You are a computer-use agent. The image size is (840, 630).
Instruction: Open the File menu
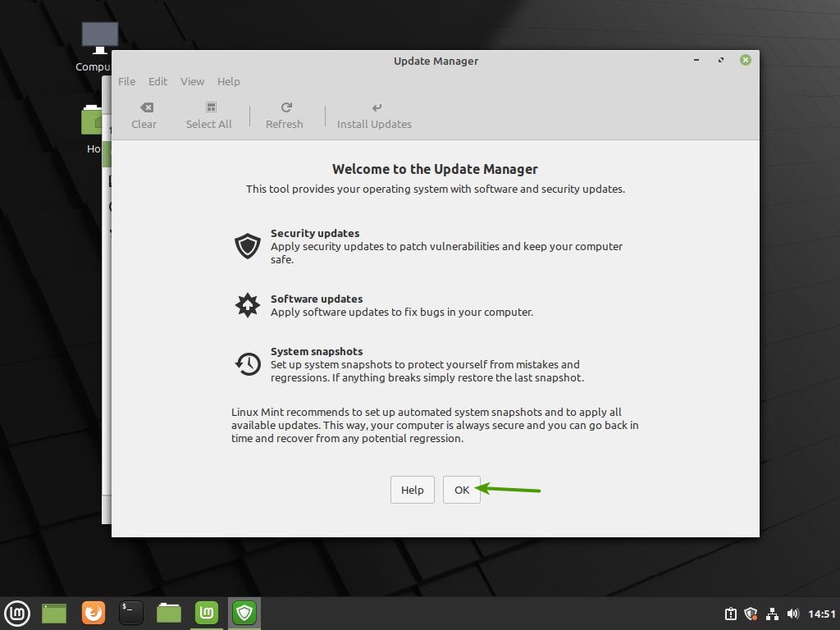coord(126,81)
